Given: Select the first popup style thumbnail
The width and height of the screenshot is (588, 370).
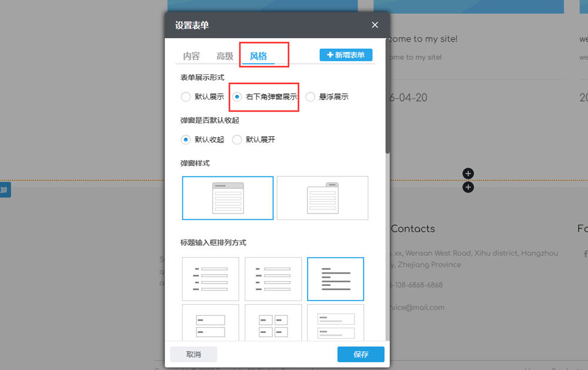Looking at the screenshot, I should tap(228, 198).
